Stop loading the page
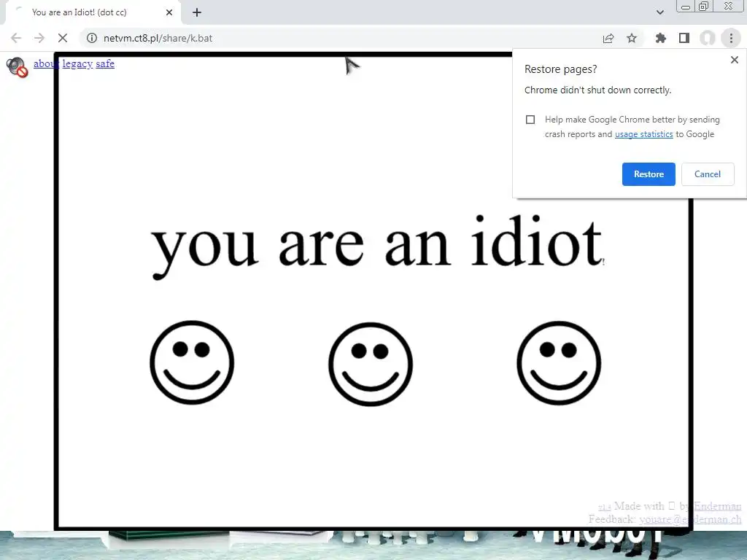747x560 pixels. pos(63,38)
